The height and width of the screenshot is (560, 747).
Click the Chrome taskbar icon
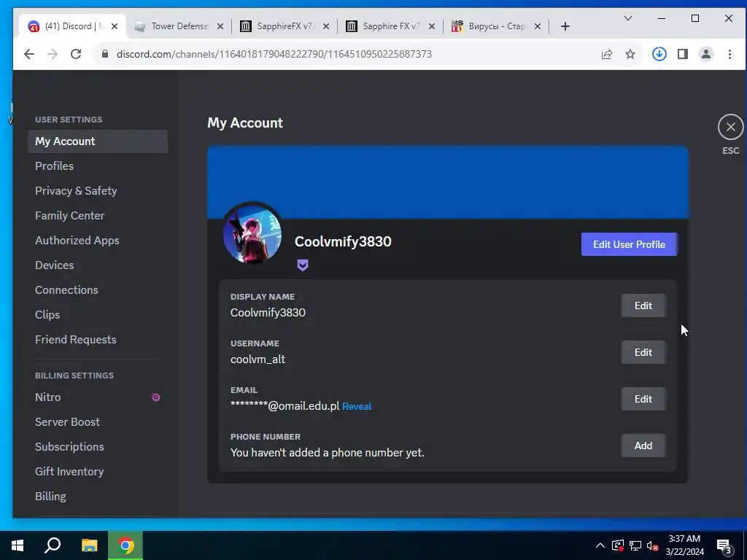125,545
